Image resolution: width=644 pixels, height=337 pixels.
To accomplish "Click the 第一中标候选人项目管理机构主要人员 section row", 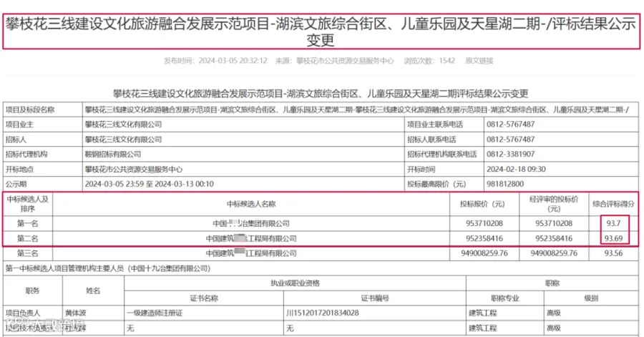I will (x=321, y=268).
